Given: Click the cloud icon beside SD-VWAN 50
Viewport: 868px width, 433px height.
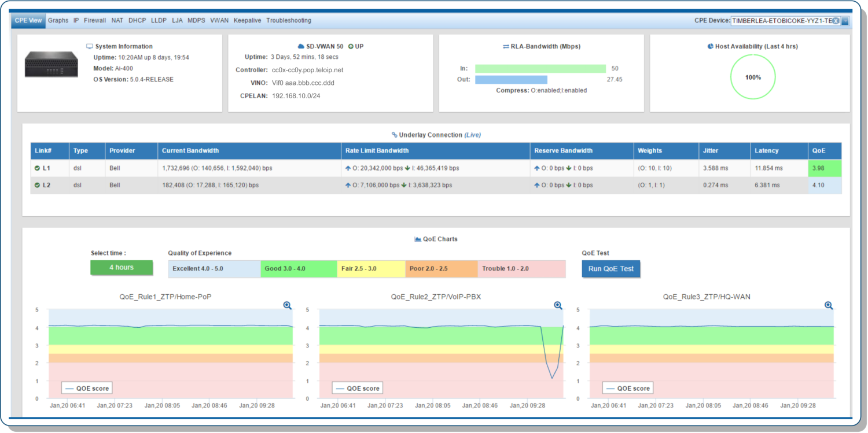Looking at the screenshot, I should coord(301,46).
